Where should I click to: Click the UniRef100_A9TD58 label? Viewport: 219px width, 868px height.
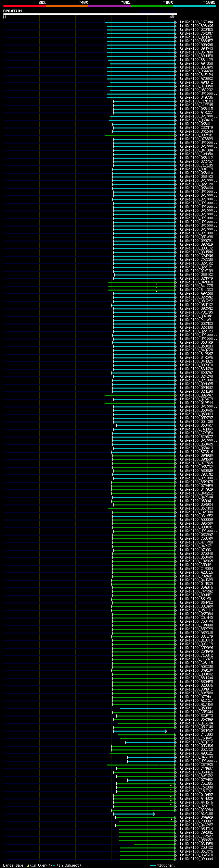click(x=196, y=64)
